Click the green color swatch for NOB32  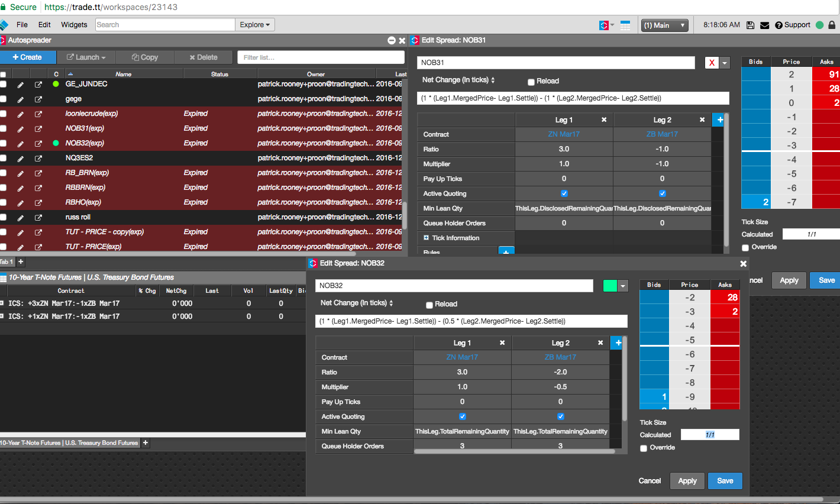pos(610,286)
